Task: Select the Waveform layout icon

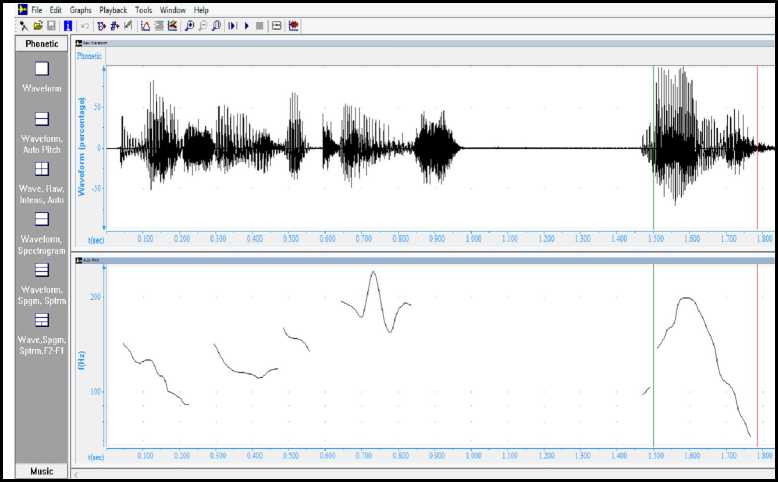Action: pos(42,69)
